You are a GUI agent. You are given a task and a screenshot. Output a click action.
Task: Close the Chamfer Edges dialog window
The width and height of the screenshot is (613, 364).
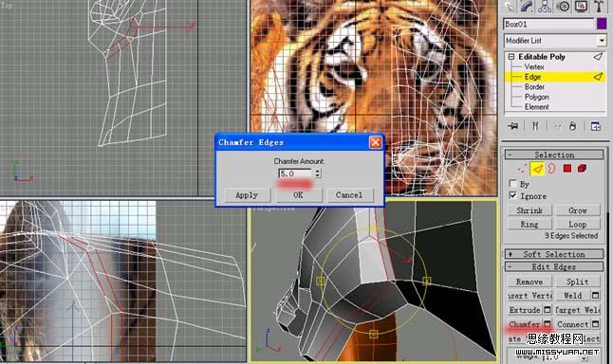click(376, 142)
